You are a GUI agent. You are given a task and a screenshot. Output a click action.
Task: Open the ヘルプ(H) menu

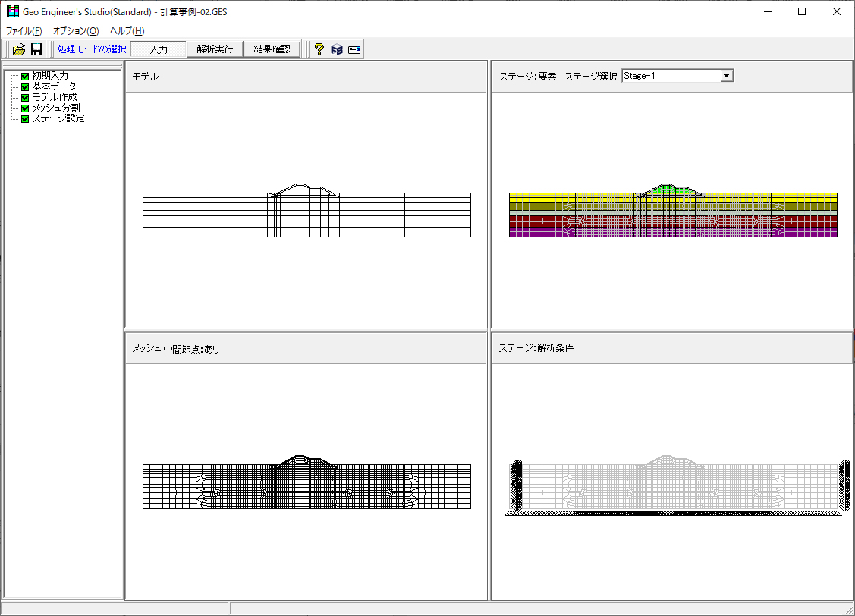coord(127,31)
